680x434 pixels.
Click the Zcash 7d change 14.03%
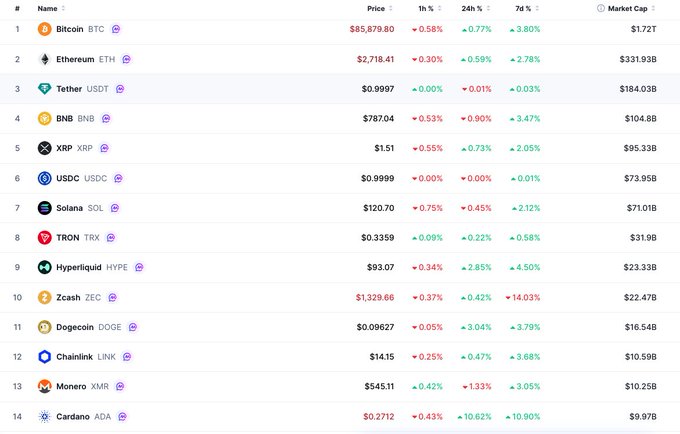pos(523,297)
